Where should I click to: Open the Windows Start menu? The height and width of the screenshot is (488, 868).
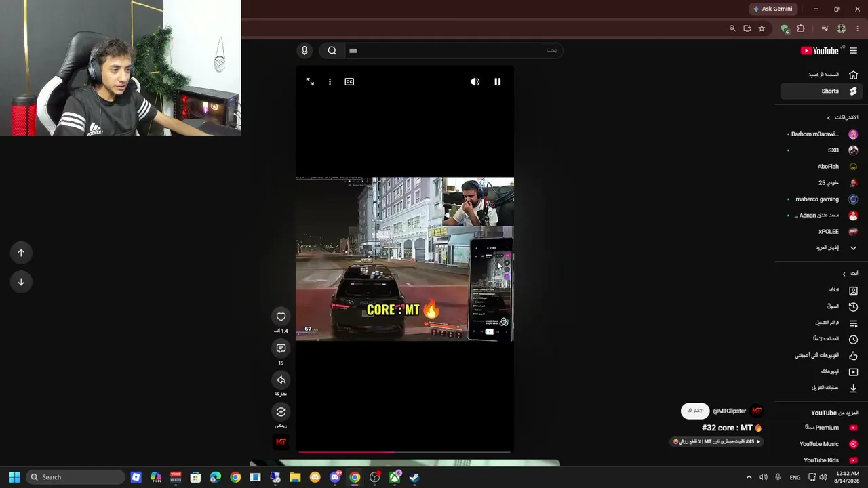[14, 477]
